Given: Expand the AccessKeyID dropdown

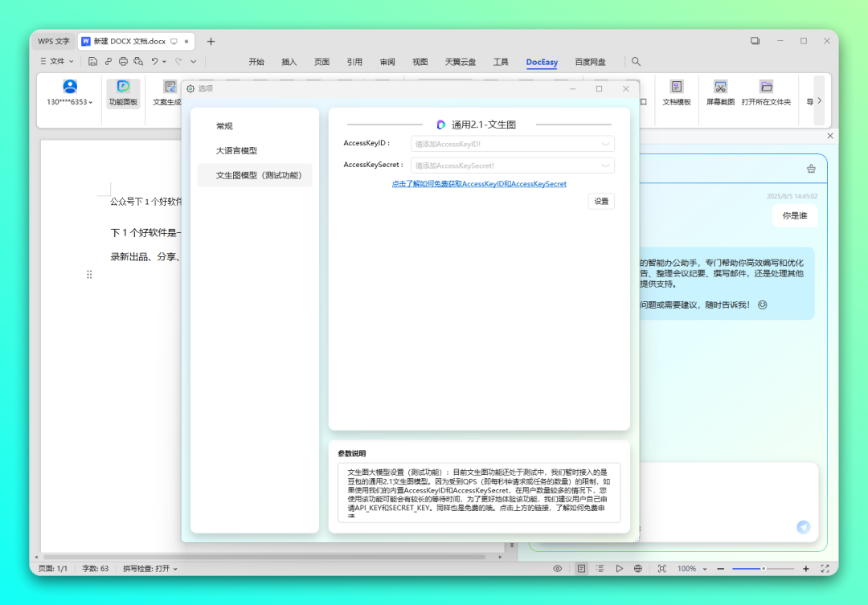Looking at the screenshot, I should point(605,144).
